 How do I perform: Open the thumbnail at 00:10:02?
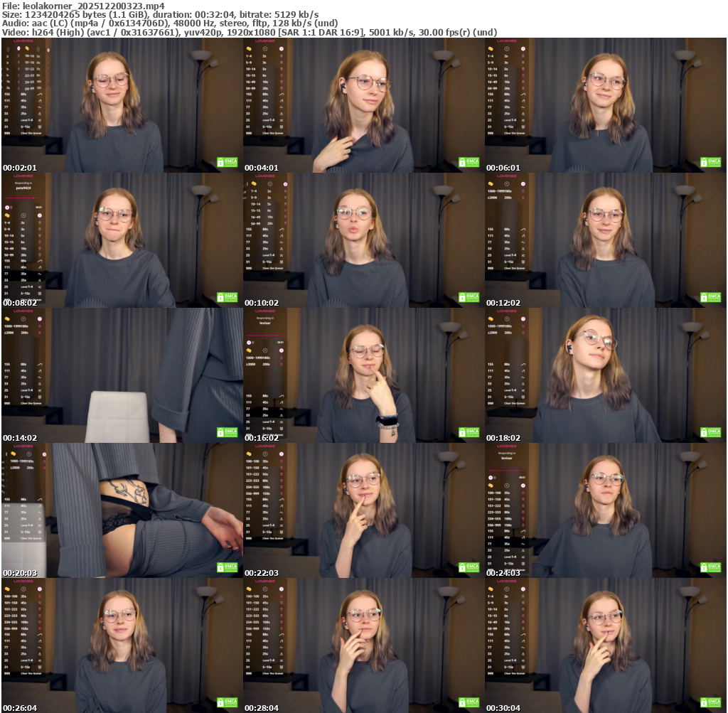(x=363, y=240)
